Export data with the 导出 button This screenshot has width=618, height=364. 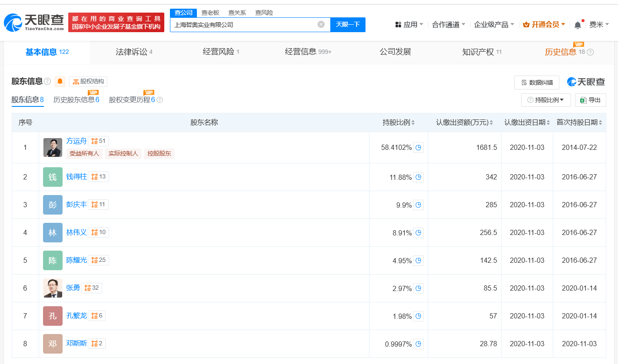click(590, 100)
